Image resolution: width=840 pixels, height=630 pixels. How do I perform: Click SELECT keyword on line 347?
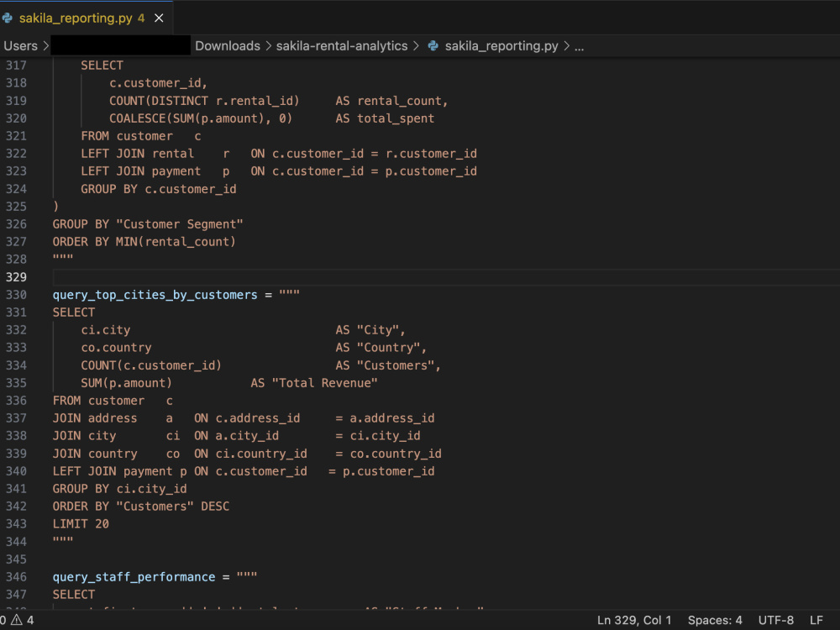point(73,595)
